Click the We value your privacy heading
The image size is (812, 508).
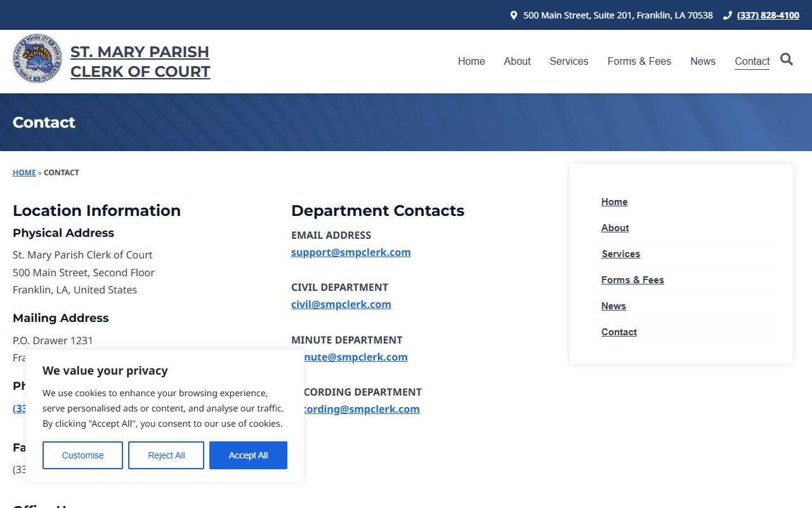pos(105,371)
